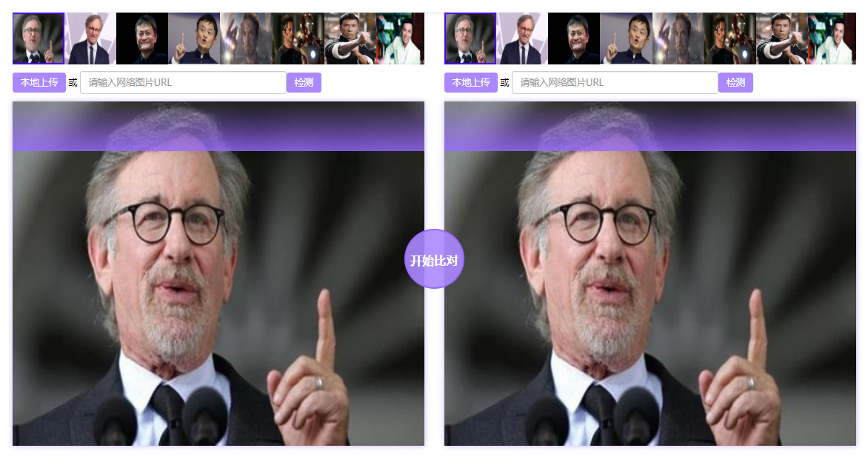Pick right panel thumbnail of man pointing finger upward on purple
This screenshot has width=868, height=468.
pyautogui.click(x=626, y=39)
